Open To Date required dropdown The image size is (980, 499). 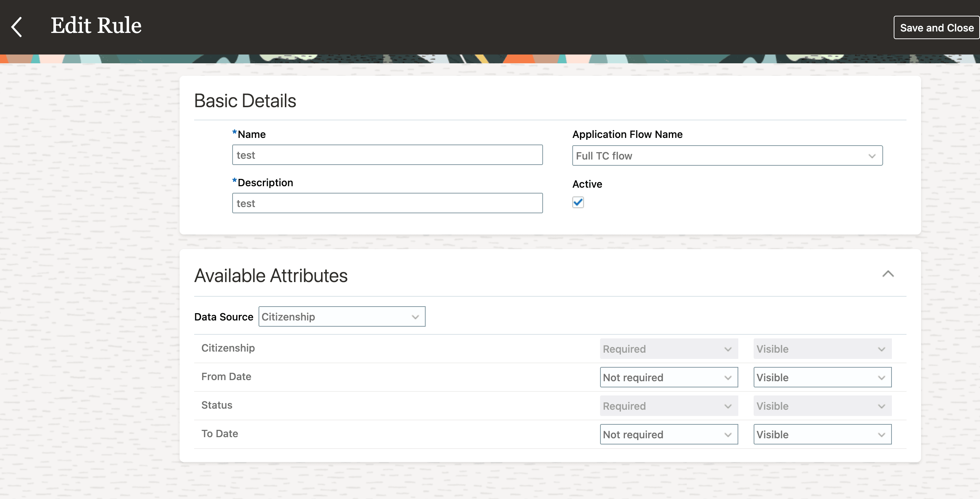pos(668,434)
